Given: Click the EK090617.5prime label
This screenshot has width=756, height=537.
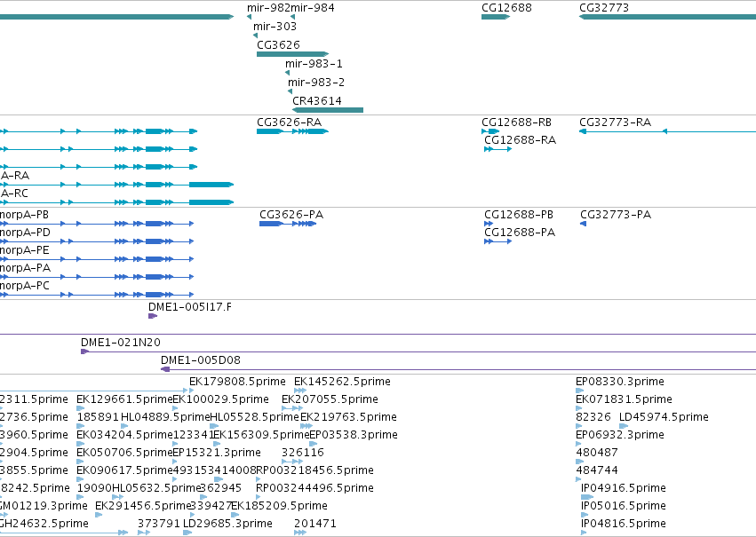Looking at the screenshot, I should (x=124, y=471).
